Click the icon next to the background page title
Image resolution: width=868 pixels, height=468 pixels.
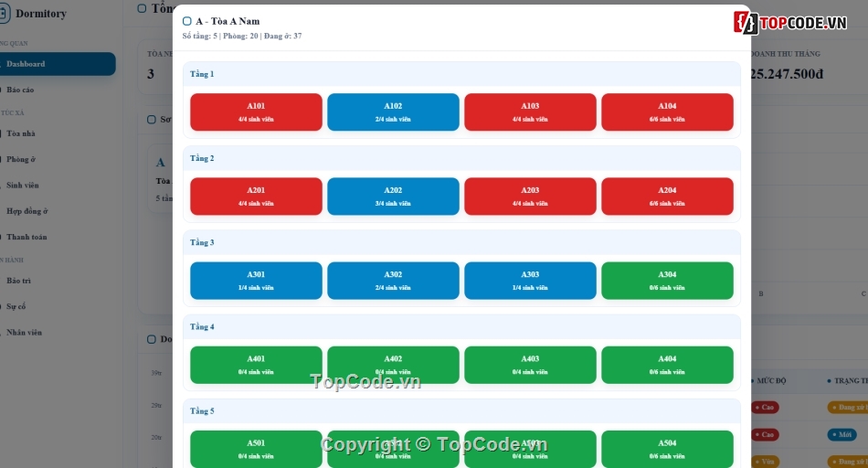(x=142, y=8)
